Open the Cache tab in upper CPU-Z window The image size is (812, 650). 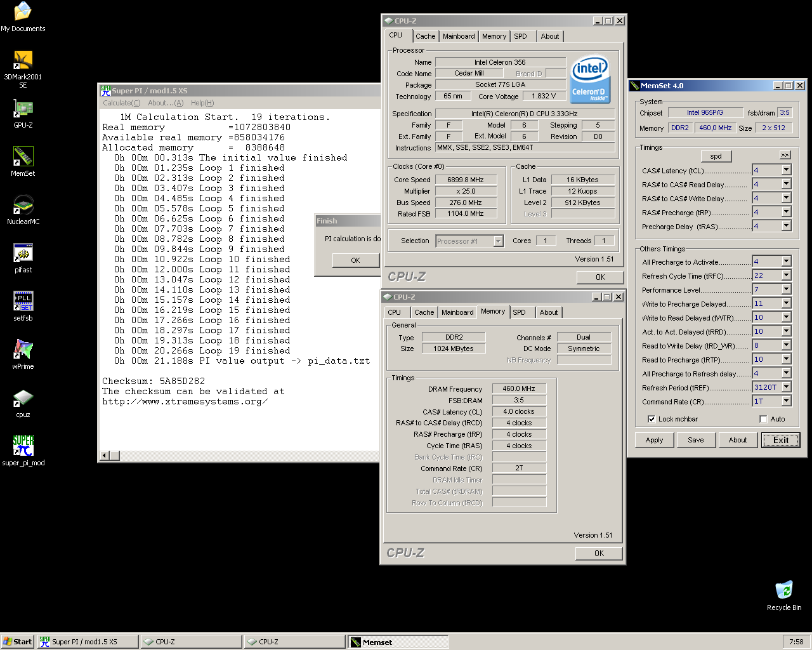[x=426, y=36]
